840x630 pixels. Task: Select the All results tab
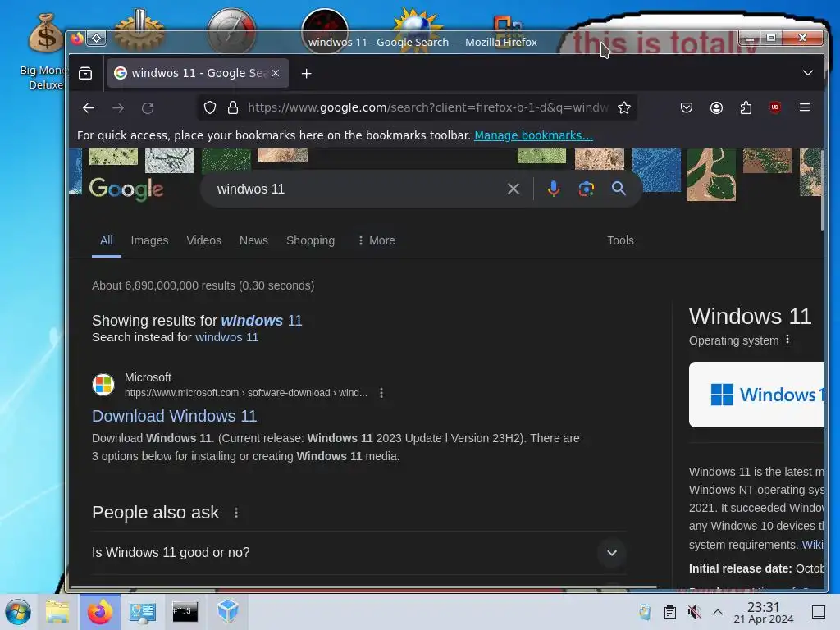pyautogui.click(x=106, y=240)
